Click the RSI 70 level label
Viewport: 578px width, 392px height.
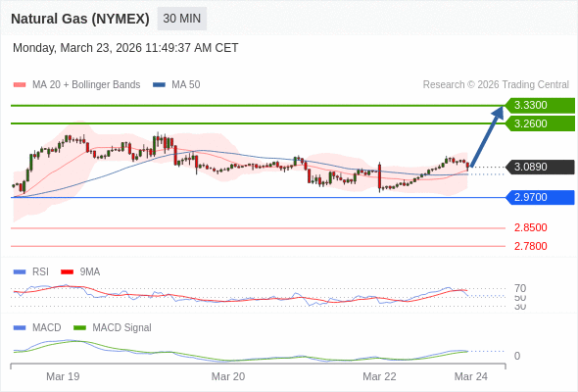click(x=520, y=288)
